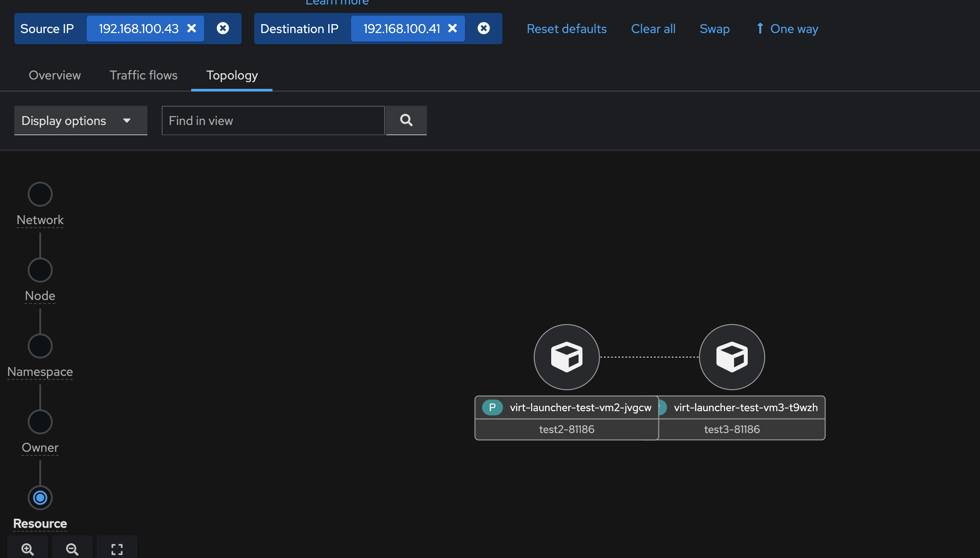The width and height of the screenshot is (980, 558).
Task: Click the Swap filters link
Action: point(714,29)
